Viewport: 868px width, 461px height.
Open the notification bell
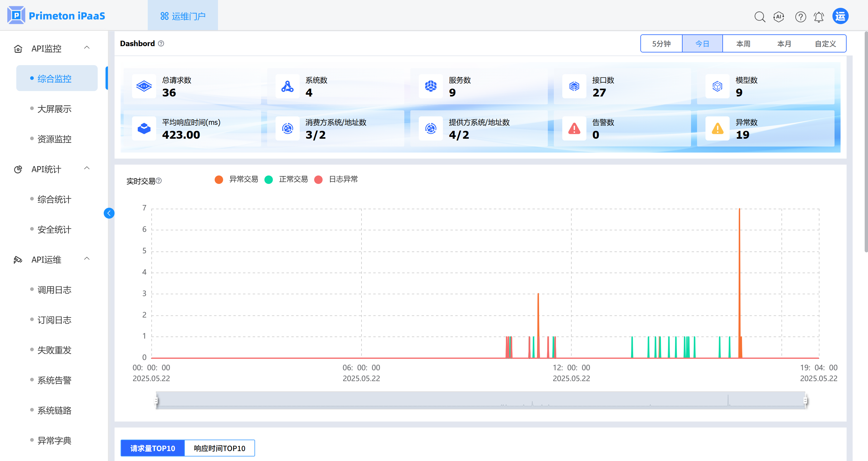point(819,17)
